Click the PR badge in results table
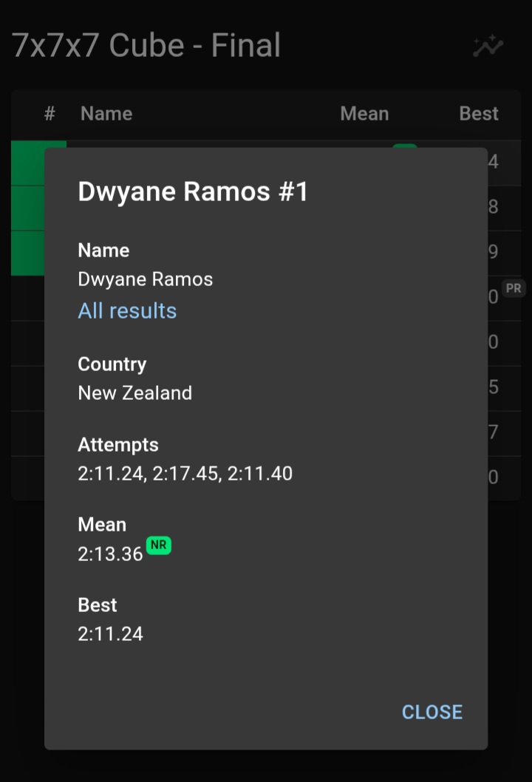 [x=514, y=288]
